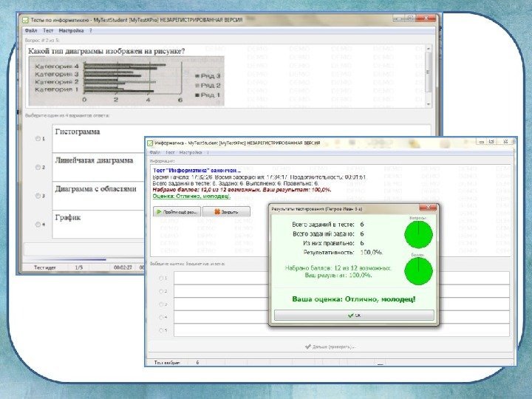Click График answer text

(68, 218)
